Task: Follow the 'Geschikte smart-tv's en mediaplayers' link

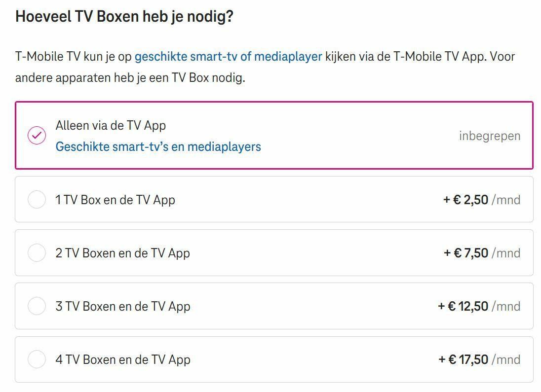Action: click(x=158, y=146)
